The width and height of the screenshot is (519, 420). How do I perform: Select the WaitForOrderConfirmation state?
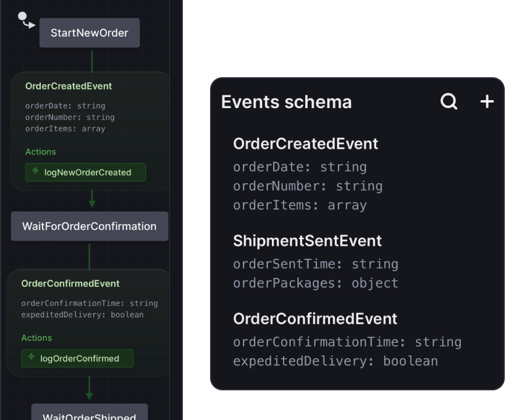point(89,226)
